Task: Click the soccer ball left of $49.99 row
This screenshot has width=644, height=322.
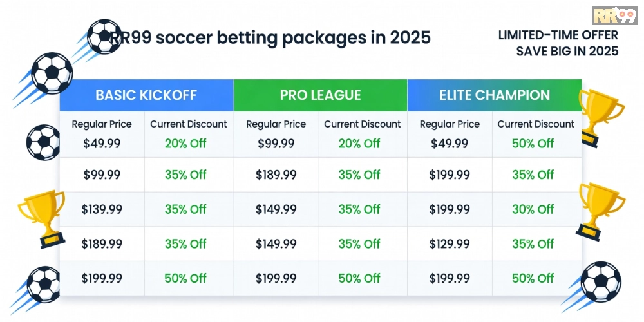Action: pos(43,142)
